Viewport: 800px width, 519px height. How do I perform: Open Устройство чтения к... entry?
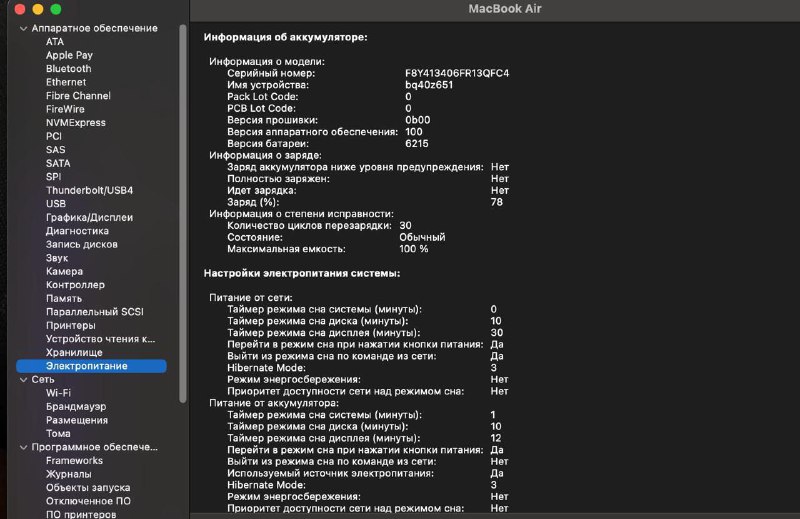pyautogui.click(x=100, y=339)
